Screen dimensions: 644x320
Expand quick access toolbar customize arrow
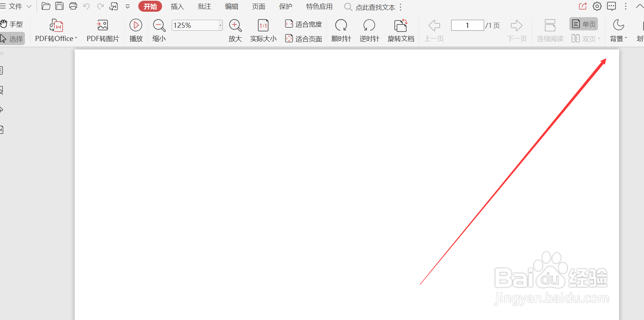click(128, 7)
